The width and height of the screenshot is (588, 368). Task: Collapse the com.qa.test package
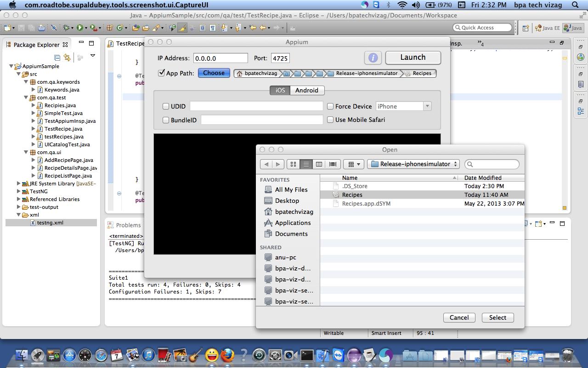[26, 98]
